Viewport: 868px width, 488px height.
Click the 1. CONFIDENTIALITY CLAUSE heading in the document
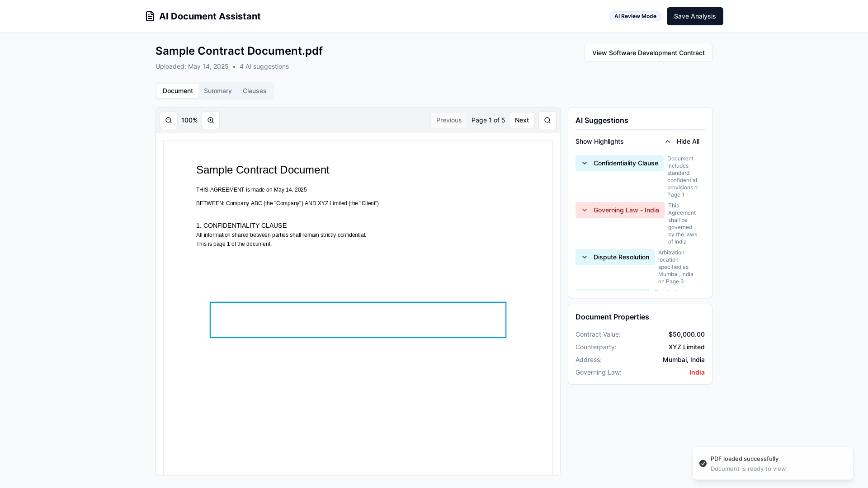(x=241, y=225)
